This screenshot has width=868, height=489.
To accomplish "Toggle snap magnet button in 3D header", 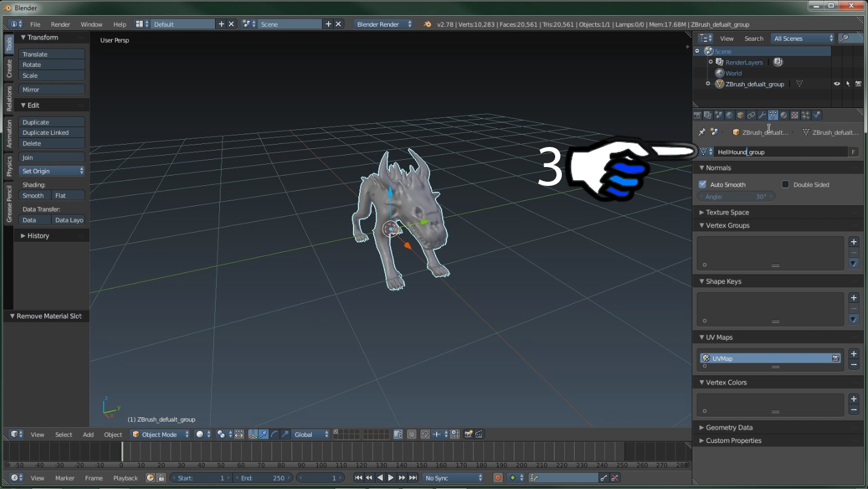I will click(425, 434).
